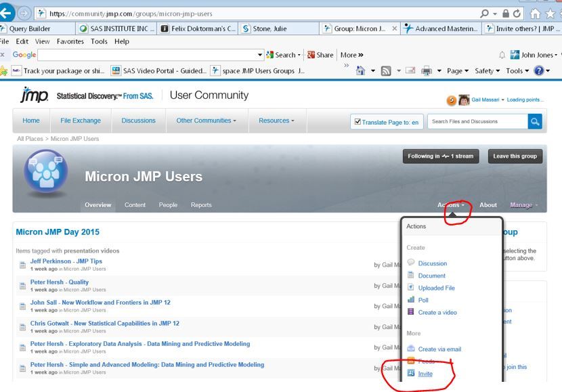This screenshot has height=392, width=562.
Task: Click the RSS feeds icon in command bar
Action: pyautogui.click(x=386, y=71)
